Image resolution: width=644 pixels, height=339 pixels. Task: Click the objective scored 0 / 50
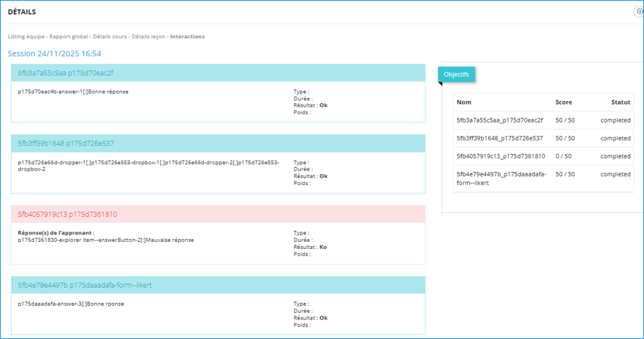[x=564, y=156]
